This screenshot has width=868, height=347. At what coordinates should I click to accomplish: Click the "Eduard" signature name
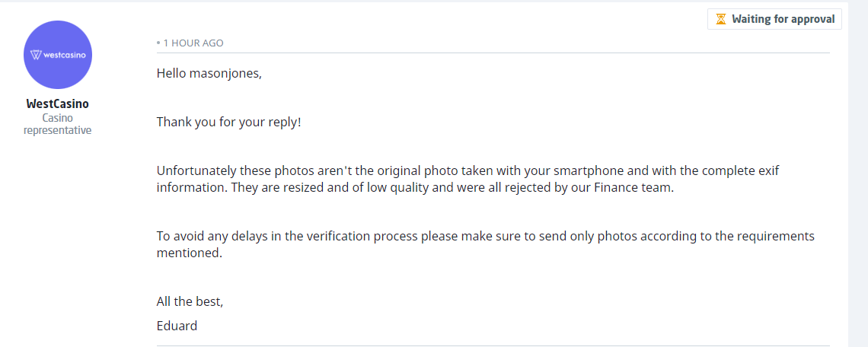tap(177, 326)
